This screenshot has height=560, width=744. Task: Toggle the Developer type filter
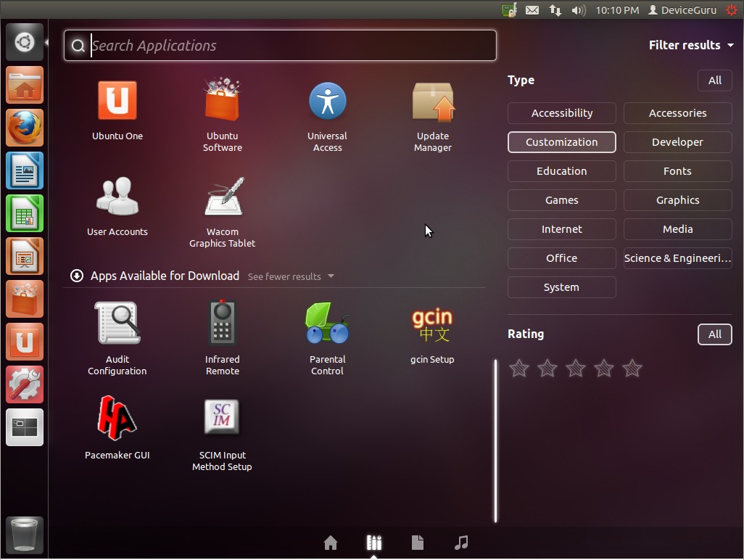[x=677, y=142]
